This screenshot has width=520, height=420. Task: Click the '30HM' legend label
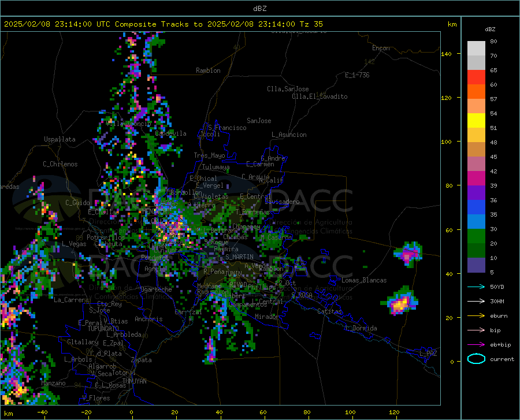[x=497, y=302]
